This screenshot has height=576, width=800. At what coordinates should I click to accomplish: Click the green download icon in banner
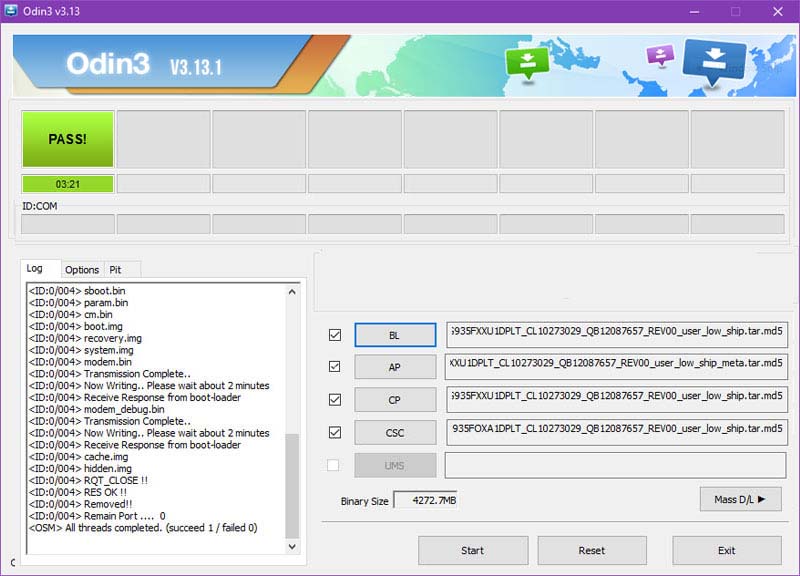click(x=526, y=63)
